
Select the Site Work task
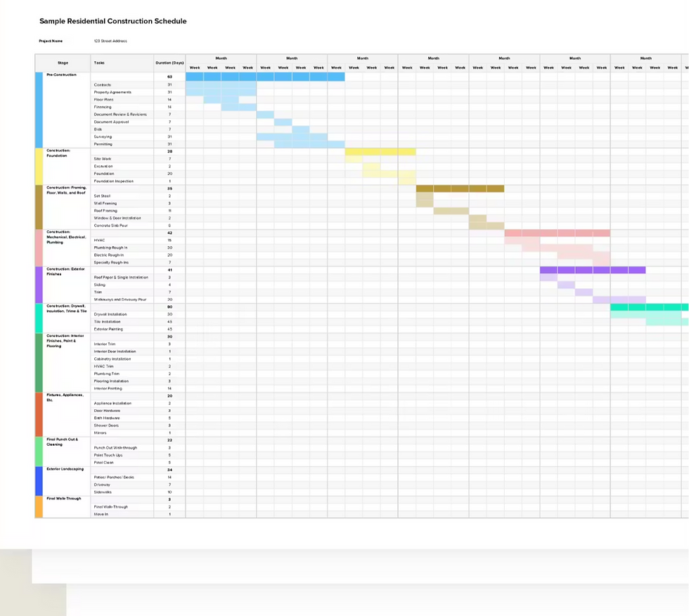point(103,159)
